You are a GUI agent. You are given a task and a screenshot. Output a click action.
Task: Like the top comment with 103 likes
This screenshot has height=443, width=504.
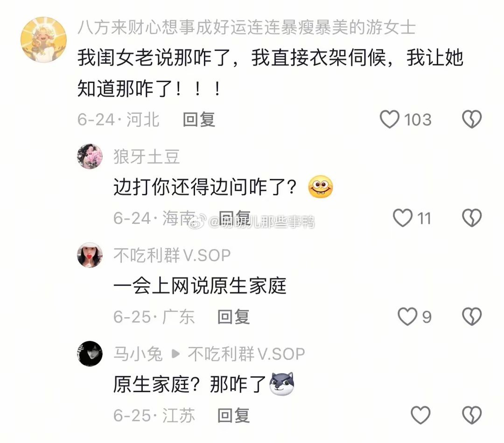click(x=390, y=119)
